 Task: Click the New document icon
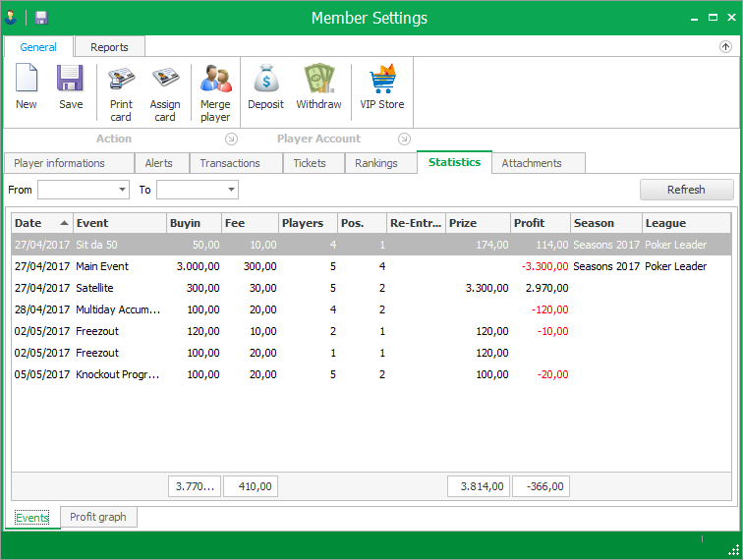27,78
